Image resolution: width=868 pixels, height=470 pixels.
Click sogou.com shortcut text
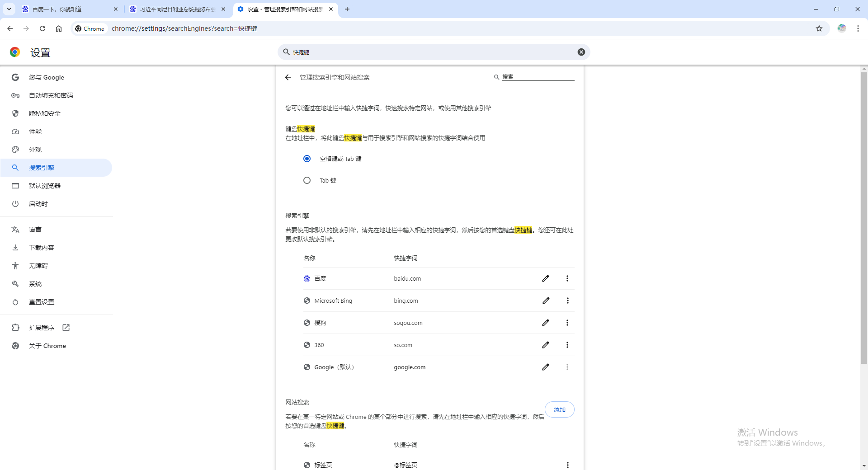click(x=408, y=323)
